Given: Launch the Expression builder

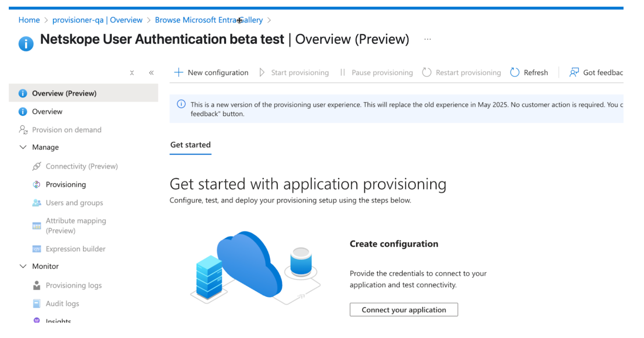Looking at the screenshot, I should (75, 249).
